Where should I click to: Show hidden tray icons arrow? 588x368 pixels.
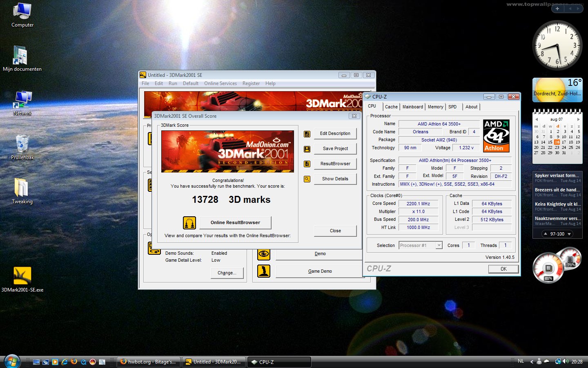532,361
